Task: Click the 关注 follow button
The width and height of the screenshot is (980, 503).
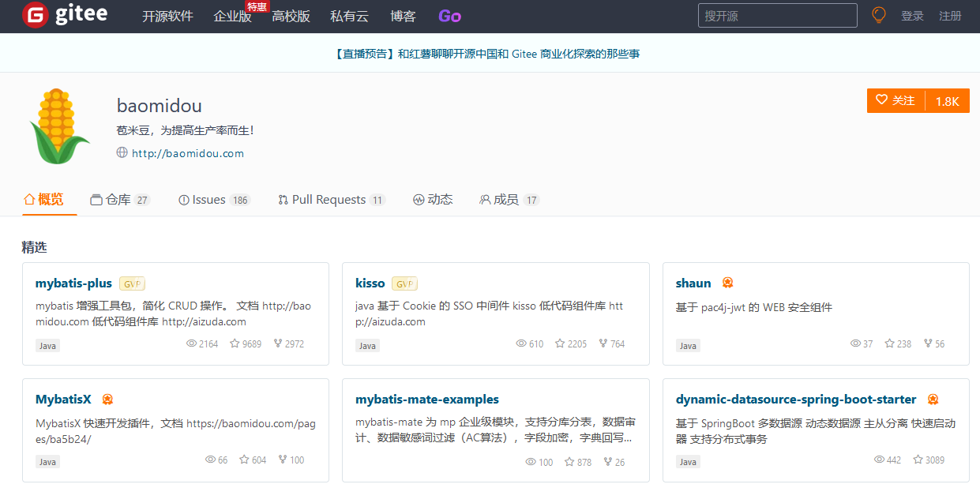Action: (x=896, y=100)
